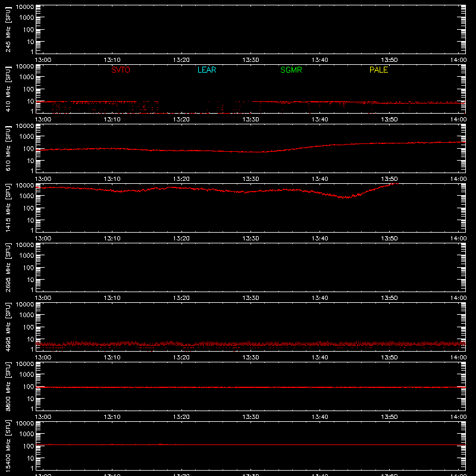Click the red SVTO station label

(121, 70)
